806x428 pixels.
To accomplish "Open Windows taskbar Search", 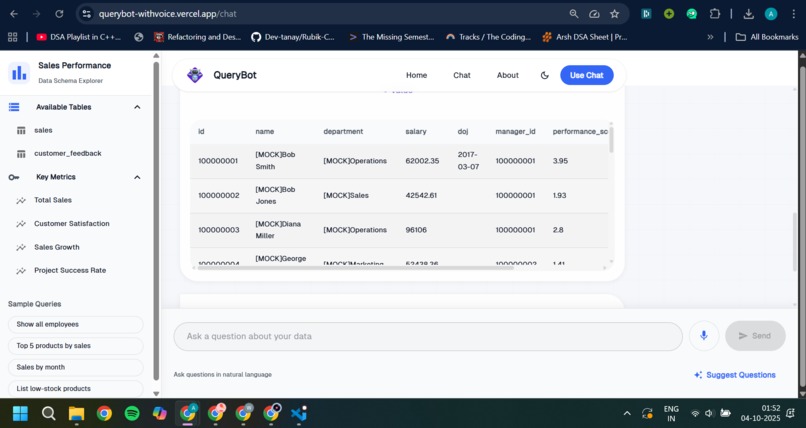I will [48, 413].
